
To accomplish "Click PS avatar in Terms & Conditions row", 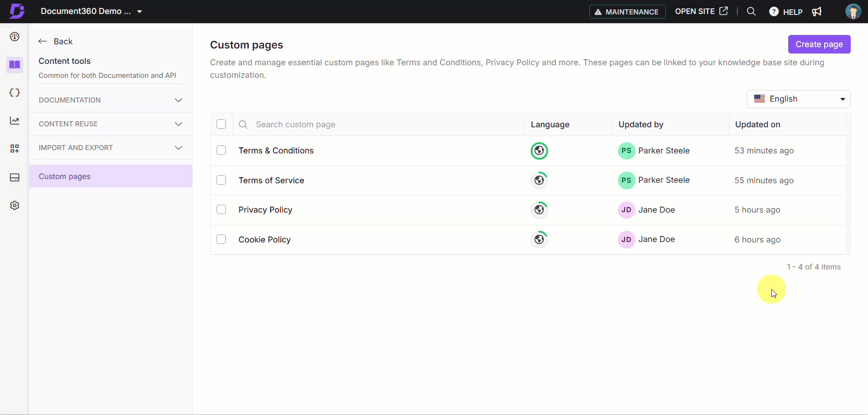I will [627, 151].
